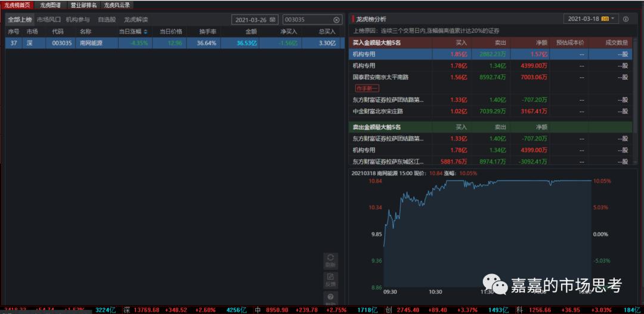Select the 自选股 filter tab

coord(106,19)
